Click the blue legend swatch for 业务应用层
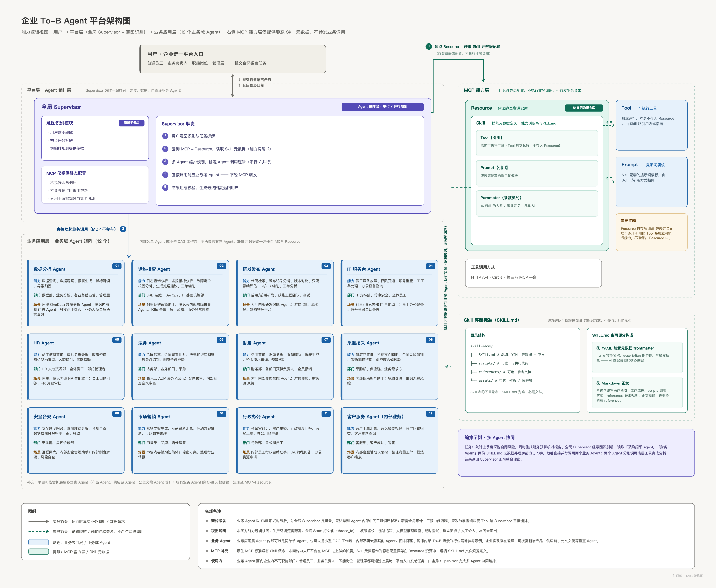 38,542
